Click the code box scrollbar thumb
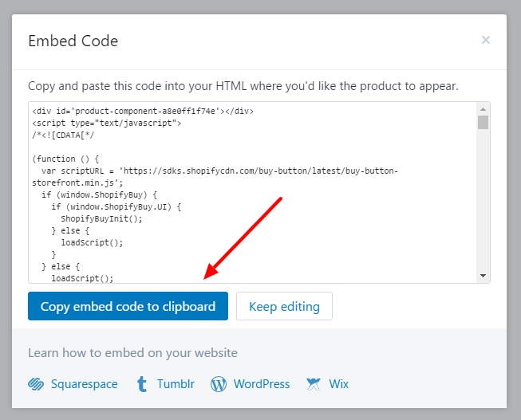Image resolution: width=521 pixels, height=420 pixels. (483, 122)
